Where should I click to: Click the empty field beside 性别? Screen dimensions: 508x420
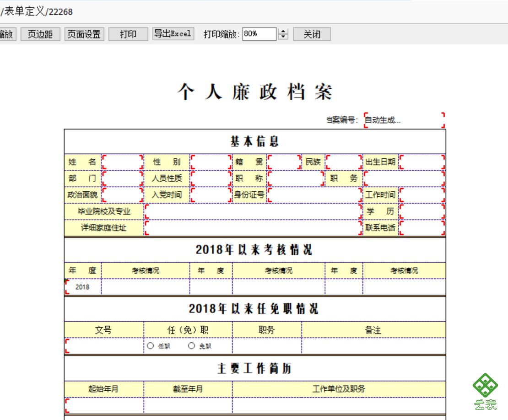(211, 162)
